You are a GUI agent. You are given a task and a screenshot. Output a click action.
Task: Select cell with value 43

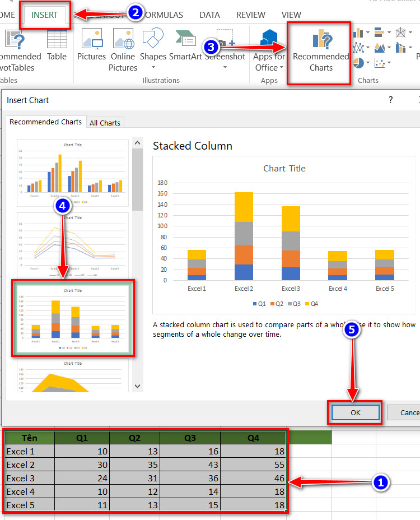point(190,465)
